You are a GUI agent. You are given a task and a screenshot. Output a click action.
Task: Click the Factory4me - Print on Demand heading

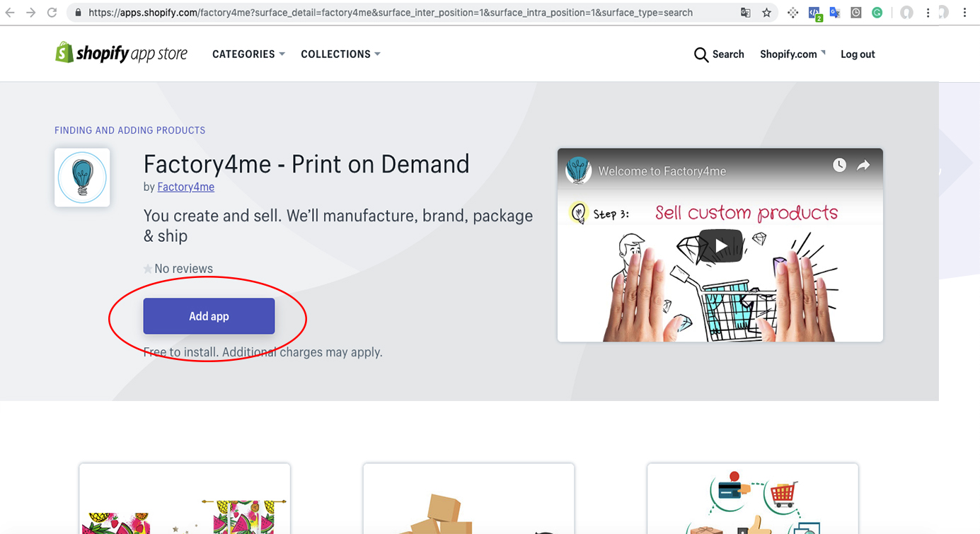(x=306, y=164)
